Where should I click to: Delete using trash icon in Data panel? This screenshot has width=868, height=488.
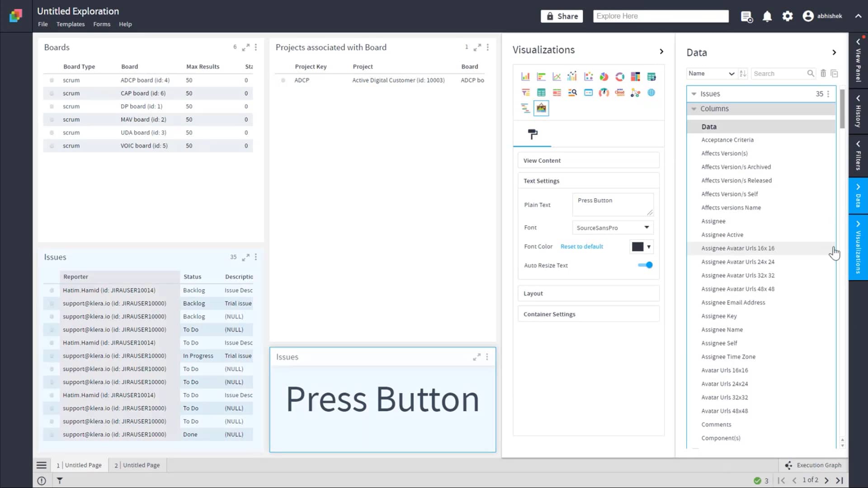tap(823, 73)
